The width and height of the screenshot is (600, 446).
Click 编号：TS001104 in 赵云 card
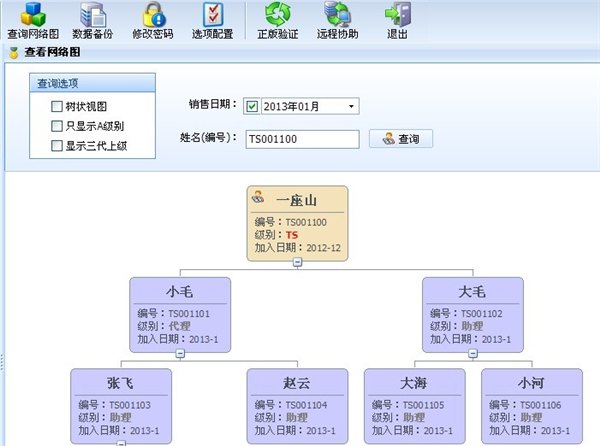(x=291, y=405)
